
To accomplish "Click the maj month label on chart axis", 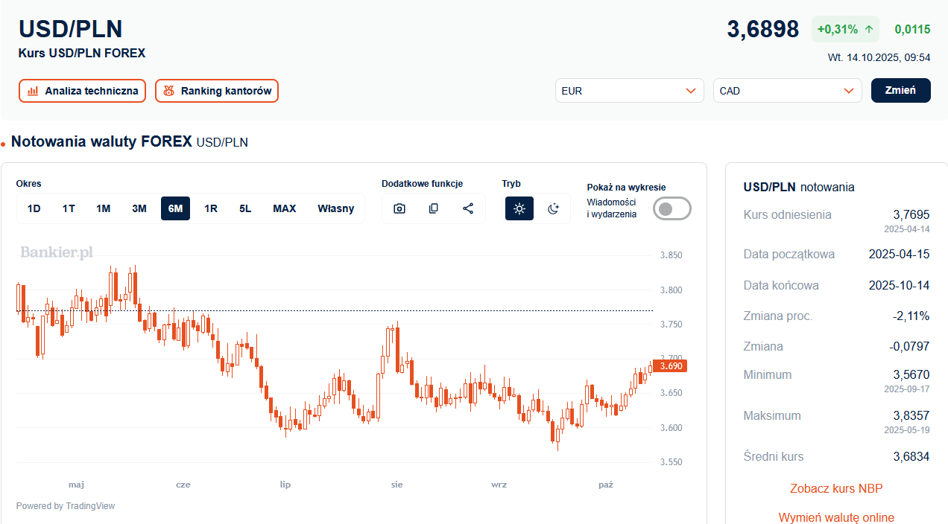I will 76,484.
